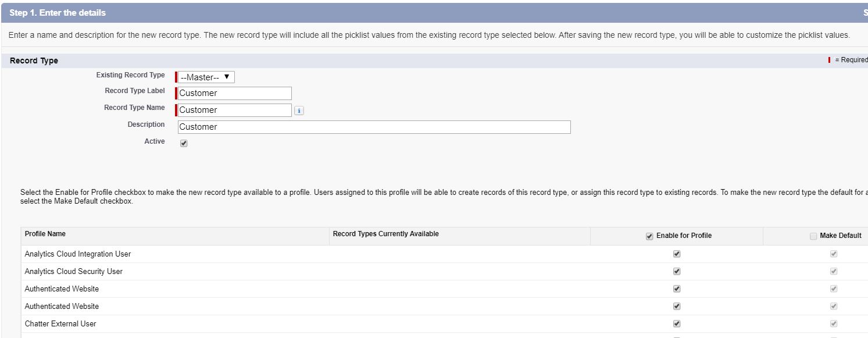Uncheck Enable for Profile for Analytics Cloud Security User

point(677,271)
